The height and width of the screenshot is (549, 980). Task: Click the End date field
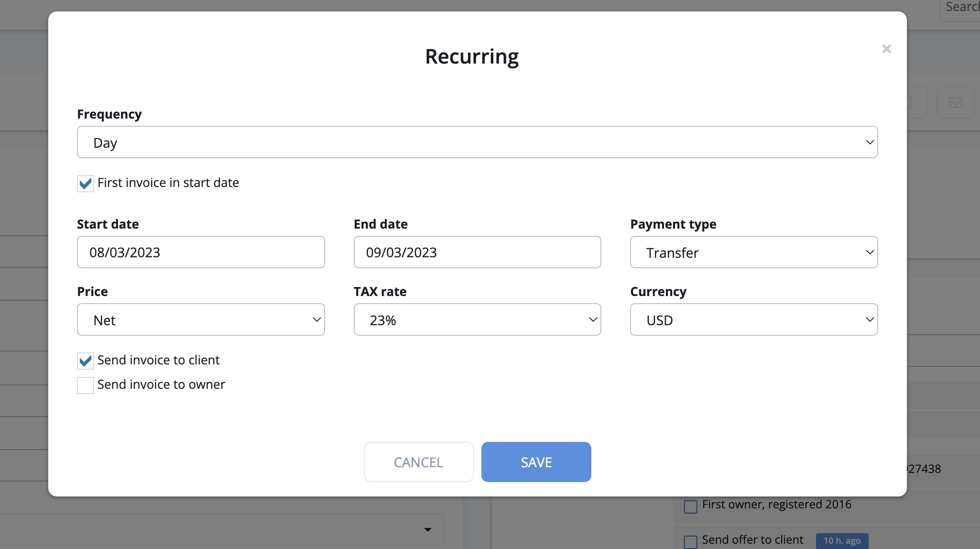477,252
